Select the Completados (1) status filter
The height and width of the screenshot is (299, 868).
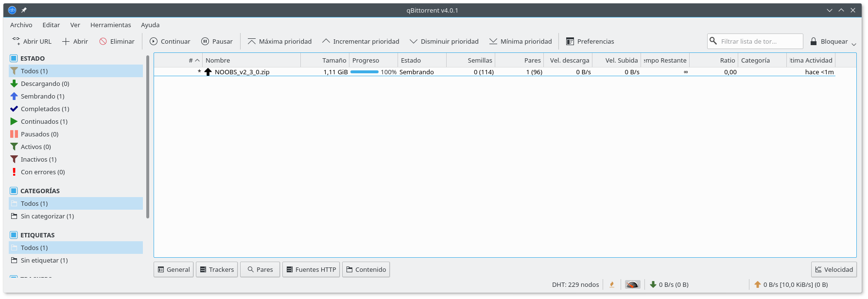point(76,109)
